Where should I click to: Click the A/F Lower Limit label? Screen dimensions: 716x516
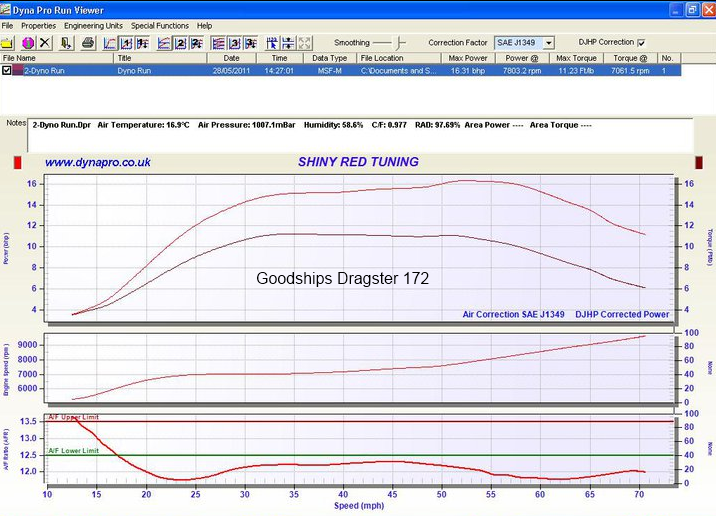coord(74,451)
